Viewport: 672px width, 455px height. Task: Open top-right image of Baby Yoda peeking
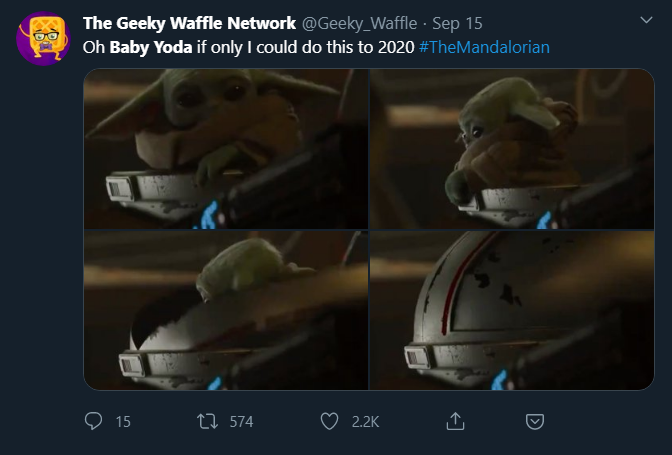(512, 149)
